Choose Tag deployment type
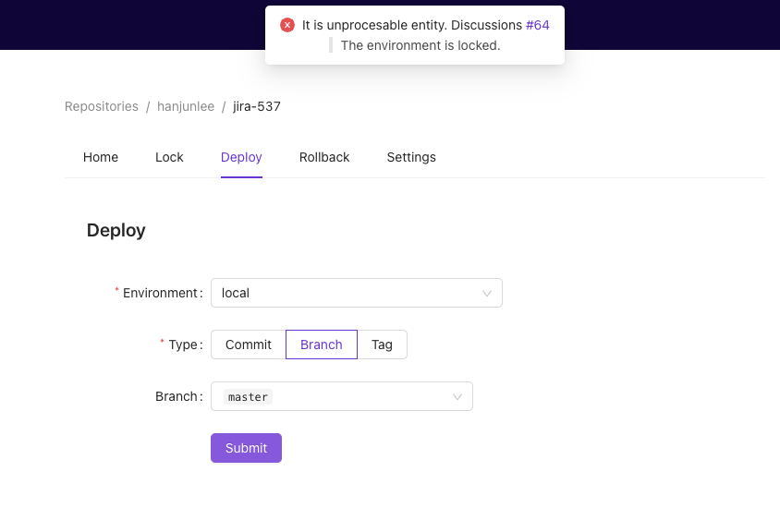 (382, 345)
